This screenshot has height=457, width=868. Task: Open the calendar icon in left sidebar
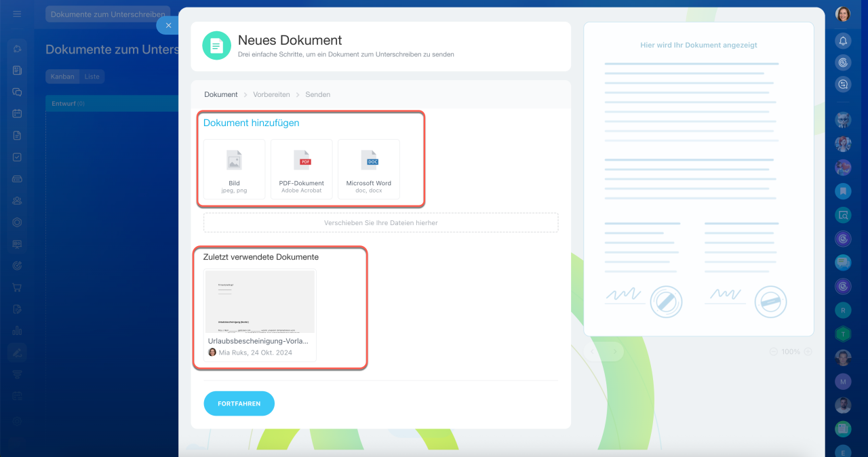(17, 113)
